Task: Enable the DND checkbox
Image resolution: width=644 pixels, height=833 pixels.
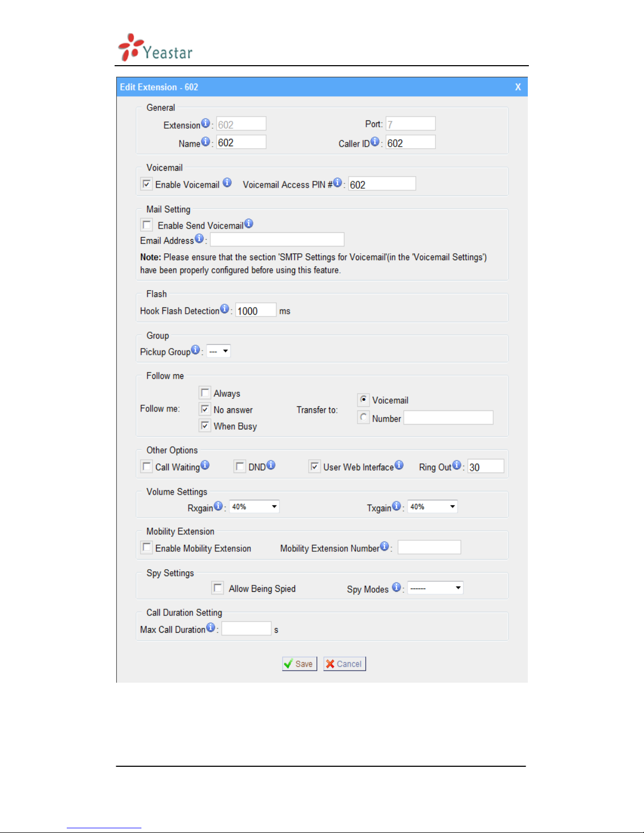Action: (240, 466)
